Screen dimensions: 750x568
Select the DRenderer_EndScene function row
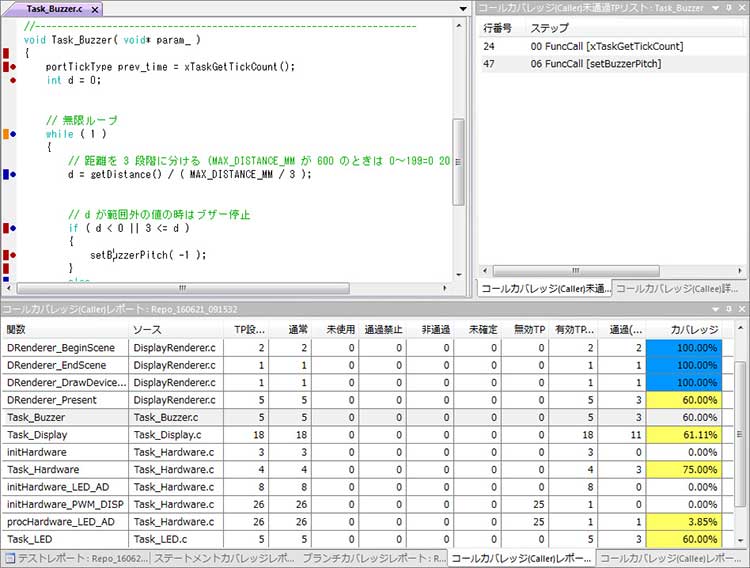367,365
